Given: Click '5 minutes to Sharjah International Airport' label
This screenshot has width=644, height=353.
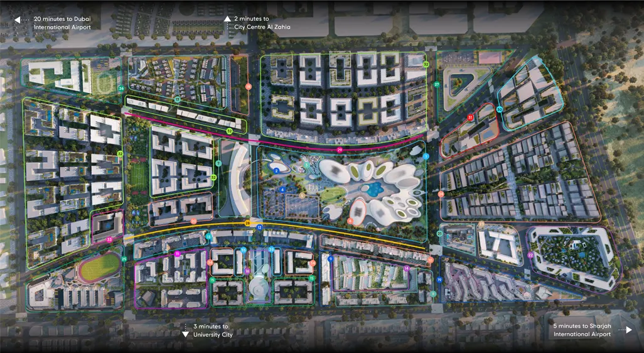Looking at the screenshot, I should [x=582, y=330].
